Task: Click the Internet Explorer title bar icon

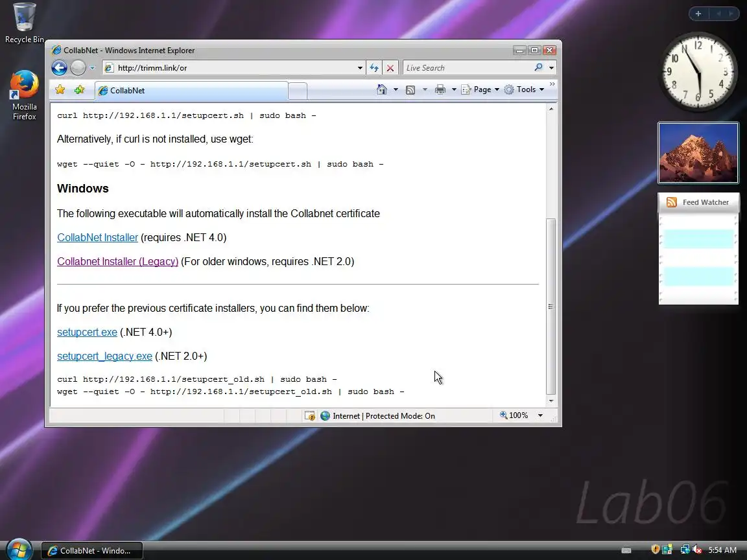Action: click(x=56, y=50)
